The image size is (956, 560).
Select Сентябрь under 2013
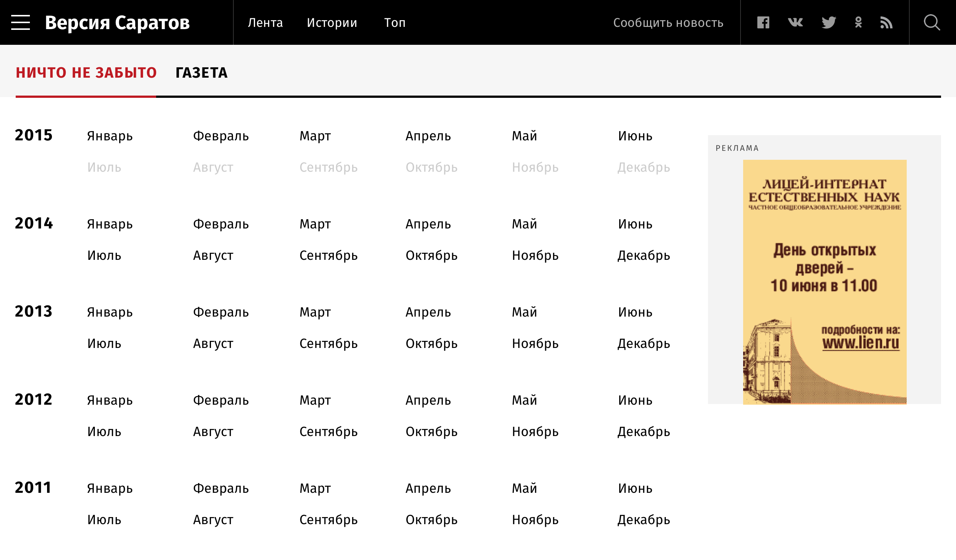point(328,343)
